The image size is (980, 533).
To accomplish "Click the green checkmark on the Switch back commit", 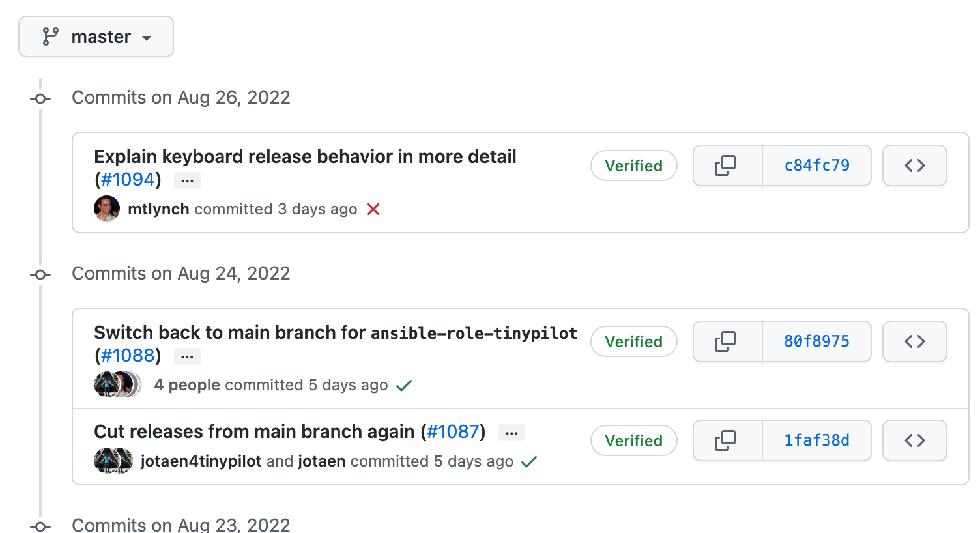I will 403,385.
